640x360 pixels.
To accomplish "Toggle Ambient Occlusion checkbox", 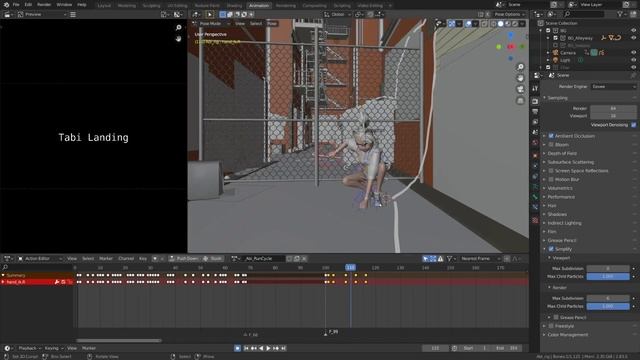I will tap(551, 136).
